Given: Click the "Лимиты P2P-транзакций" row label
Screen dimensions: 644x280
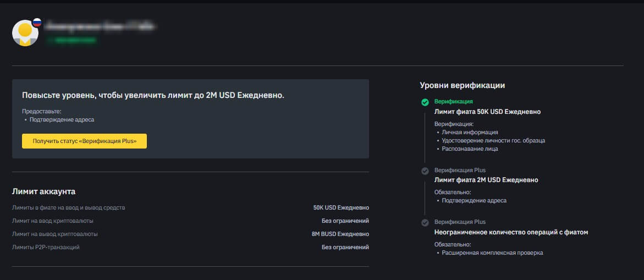Looking at the screenshot, I should [x=46, y=248].
